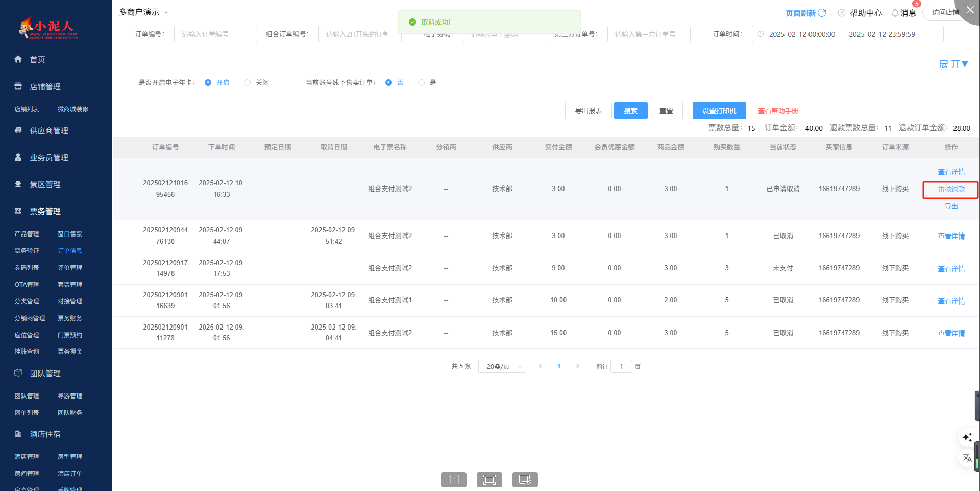Viewport: 980px width, 491px height.
Task: Click the blue 搜索 search button
Action: [630, 111]
